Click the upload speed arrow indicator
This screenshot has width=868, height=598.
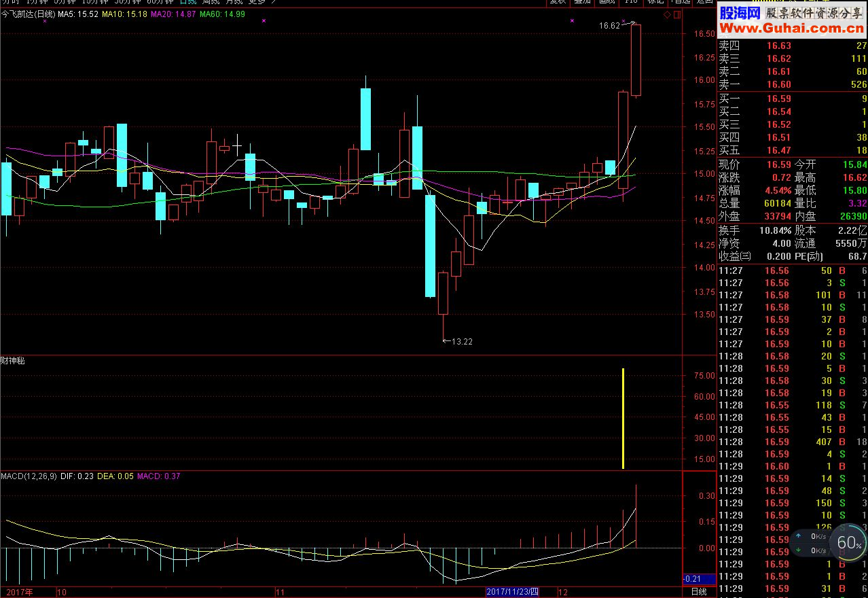click(x=799, y=535)
